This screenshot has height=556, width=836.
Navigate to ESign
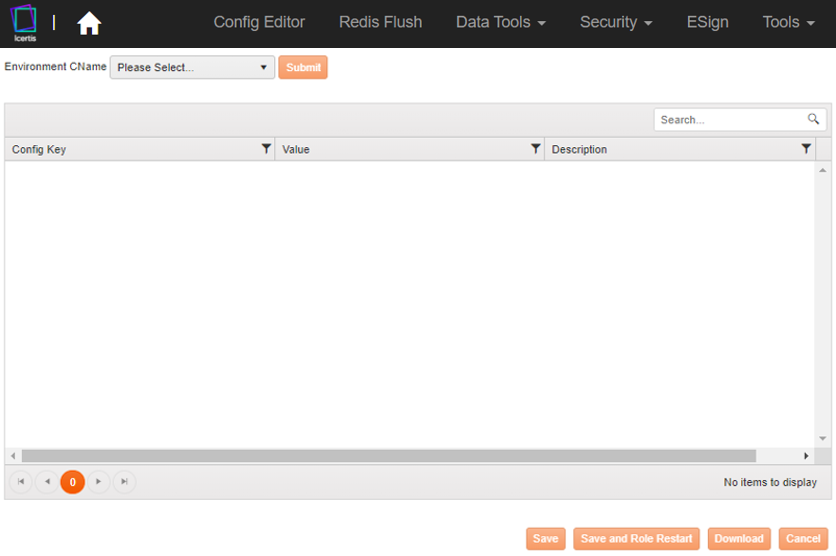[707, 22]
